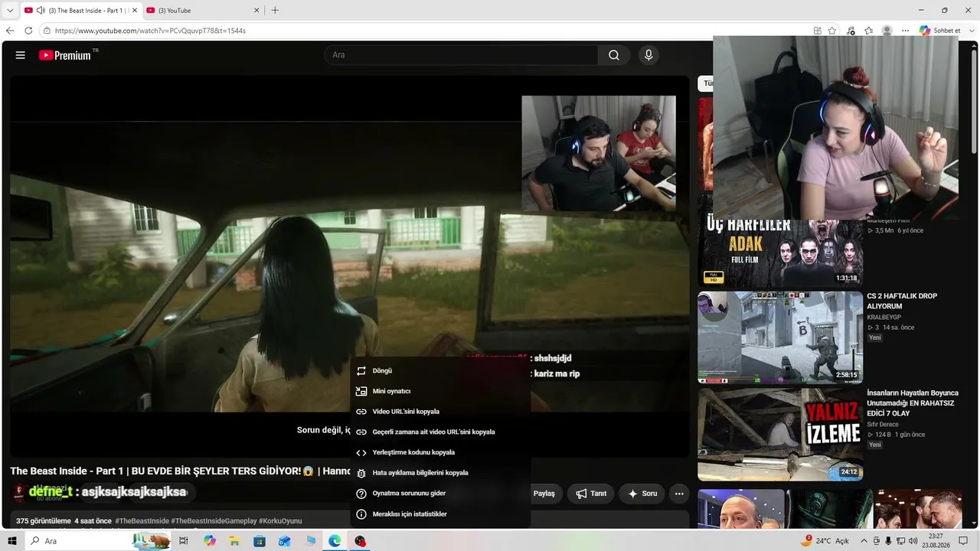This screenshot has width=980, height=551.
Task: Open the 'Sohbet et' Copilot chat button
Action: click(x=940, y=31)
